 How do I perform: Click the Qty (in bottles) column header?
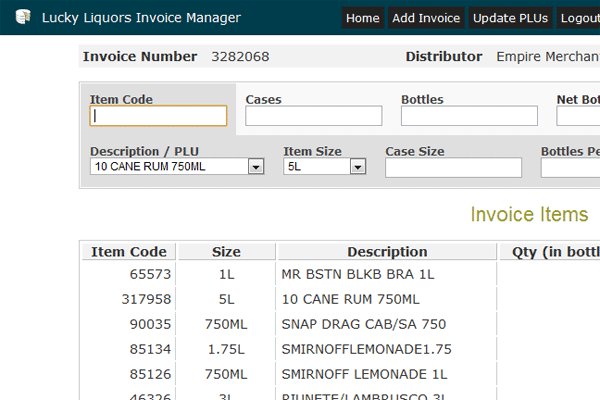click(550, 252)
